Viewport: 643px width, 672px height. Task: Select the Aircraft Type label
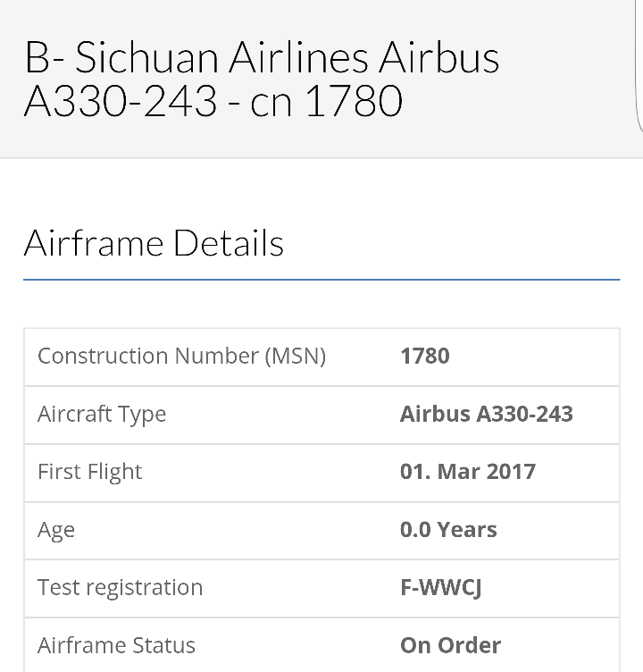click(x=102, y=415)
